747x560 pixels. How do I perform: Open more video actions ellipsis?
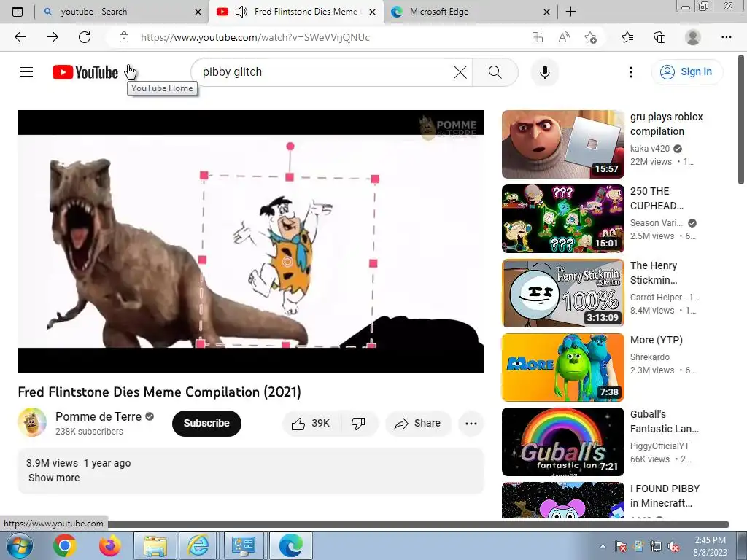click(471, 424)
